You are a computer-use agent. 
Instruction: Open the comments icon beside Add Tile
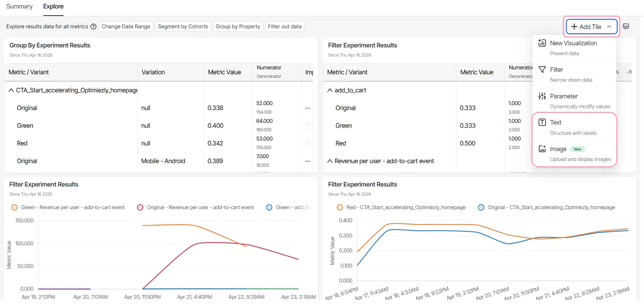click(626, 27)
